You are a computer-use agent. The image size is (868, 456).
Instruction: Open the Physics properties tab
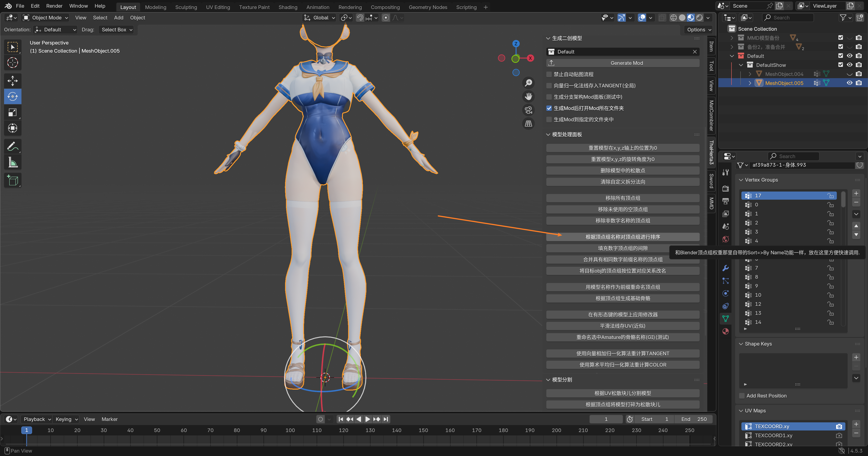click(725, 293)
